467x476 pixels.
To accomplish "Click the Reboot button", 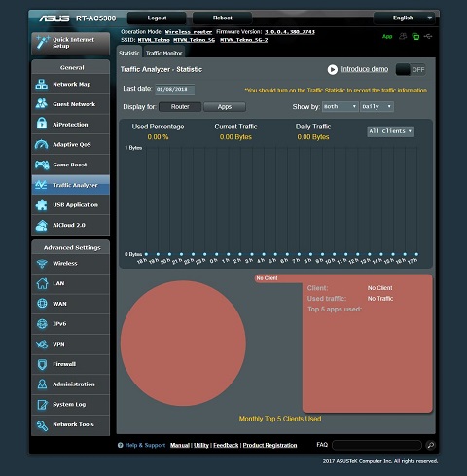I will pos(222,18).
